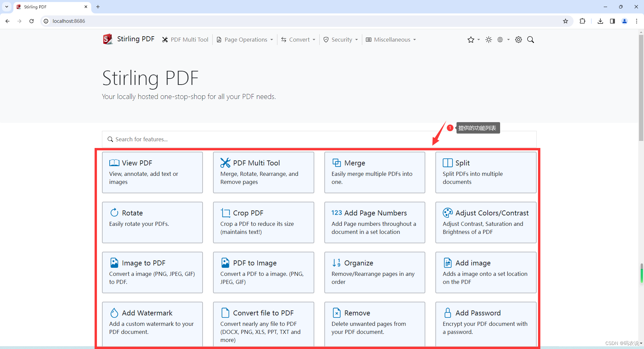Click the Adjust Colors/Contrast card's palette icon

[x=448, y=213]
